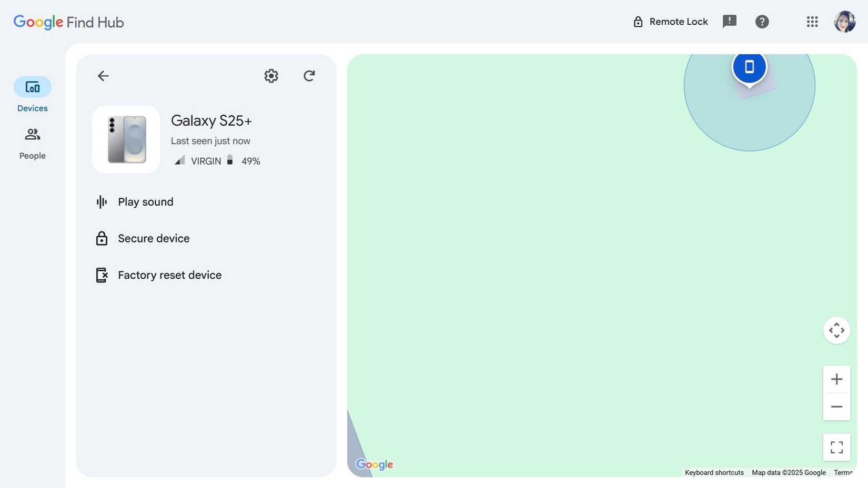Screen dimensions: 868x488
Task: Select Play sound for the device
Action: (146, 201)
